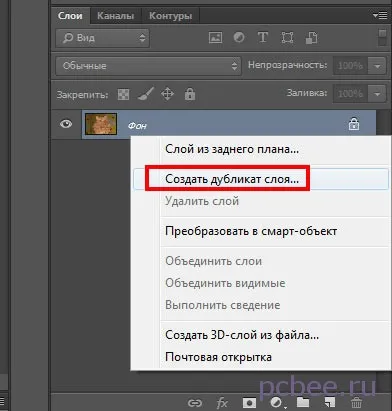Filter layers by shape layers icon
The image size is (392, 411).
coord(287,38)
